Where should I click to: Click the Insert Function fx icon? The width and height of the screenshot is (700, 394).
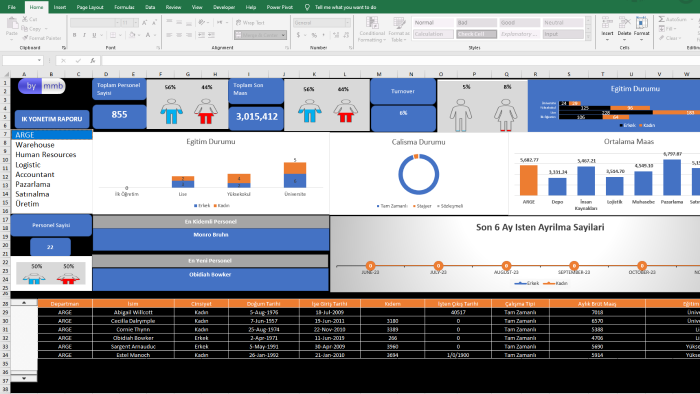[92, 60]
